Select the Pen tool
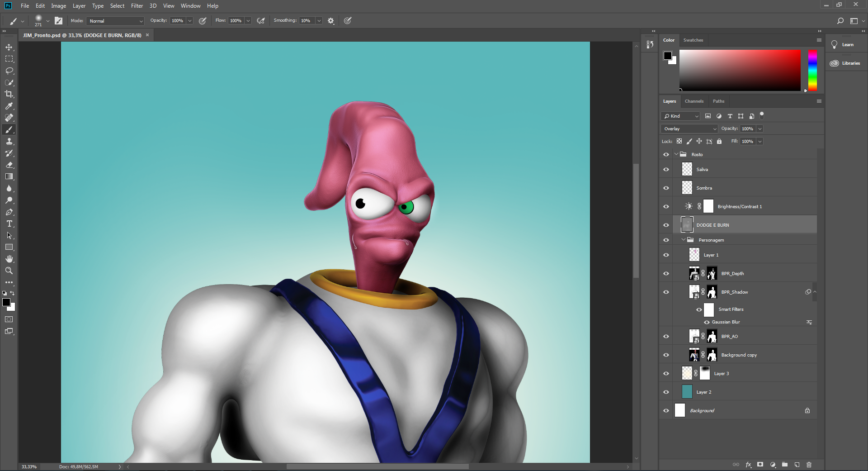This screenshot has width=868, height=471. pos(9,212)
